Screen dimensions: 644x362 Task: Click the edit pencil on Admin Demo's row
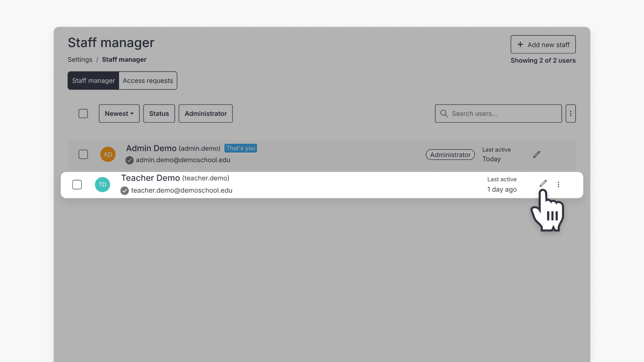click(x=536, y=154)
